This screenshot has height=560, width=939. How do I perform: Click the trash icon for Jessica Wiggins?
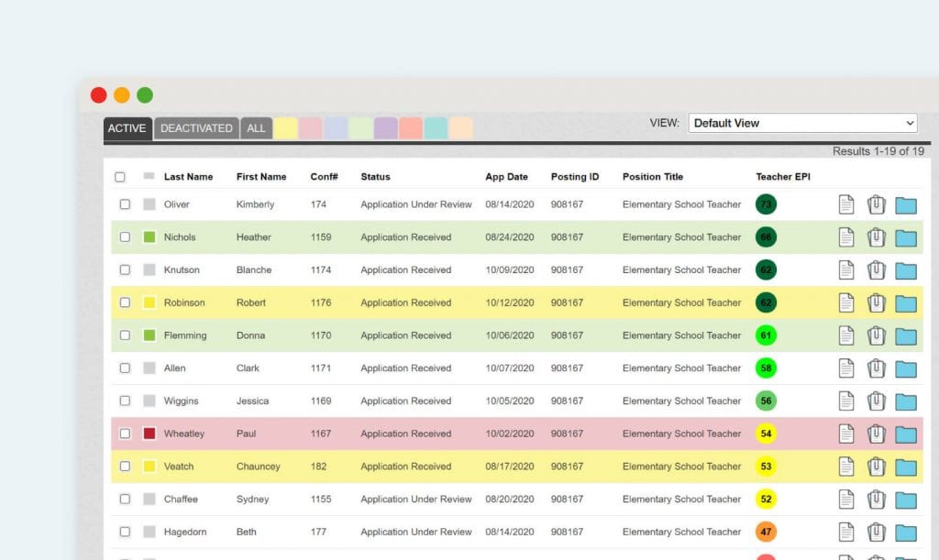coord(876,401)
